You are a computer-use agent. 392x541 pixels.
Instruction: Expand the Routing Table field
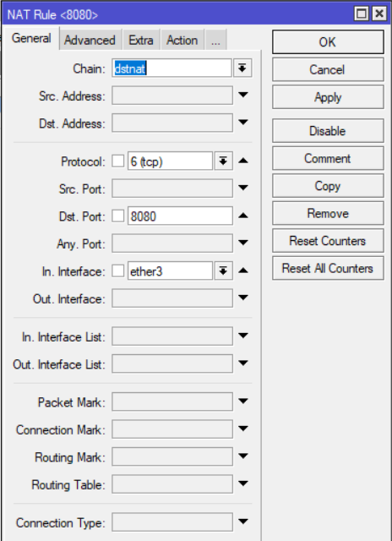tap(243, 484)
